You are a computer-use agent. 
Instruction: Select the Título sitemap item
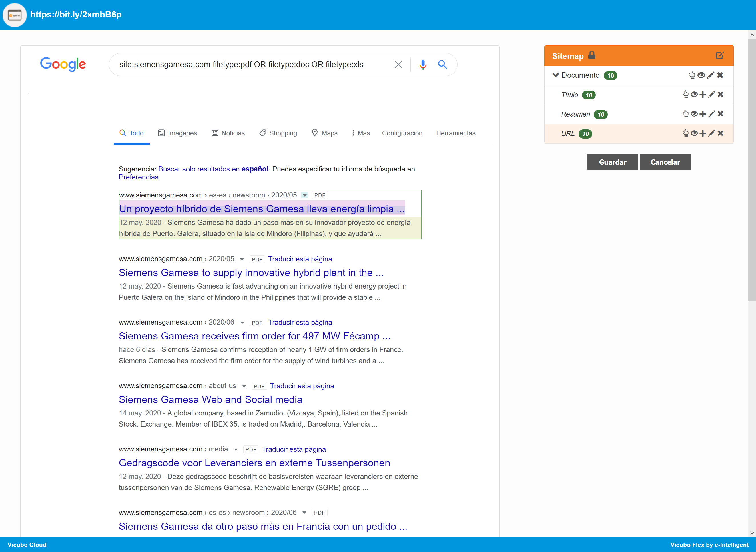click(x=570, y=95)
